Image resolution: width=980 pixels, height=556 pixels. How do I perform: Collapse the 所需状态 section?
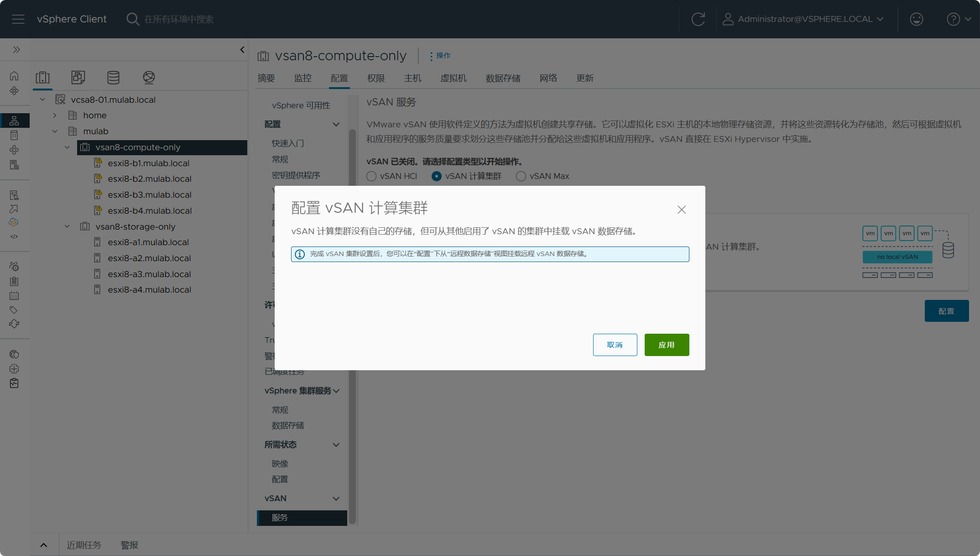tap(336, 445)
